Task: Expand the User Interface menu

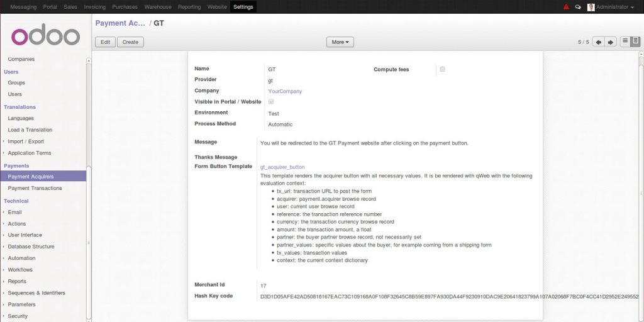Action: [25, 235]
